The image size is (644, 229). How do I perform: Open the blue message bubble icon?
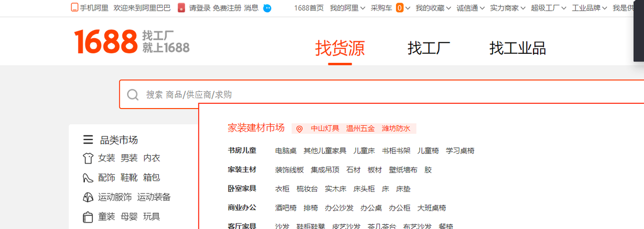[267, 8]
